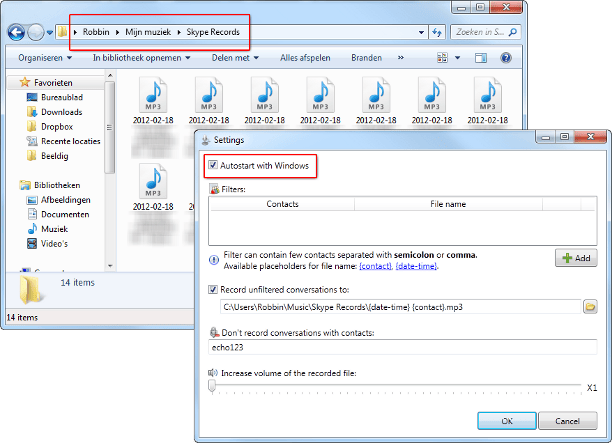
Task: Click the Settings dialog microphone title icon
Action: (x=206, y=140)
